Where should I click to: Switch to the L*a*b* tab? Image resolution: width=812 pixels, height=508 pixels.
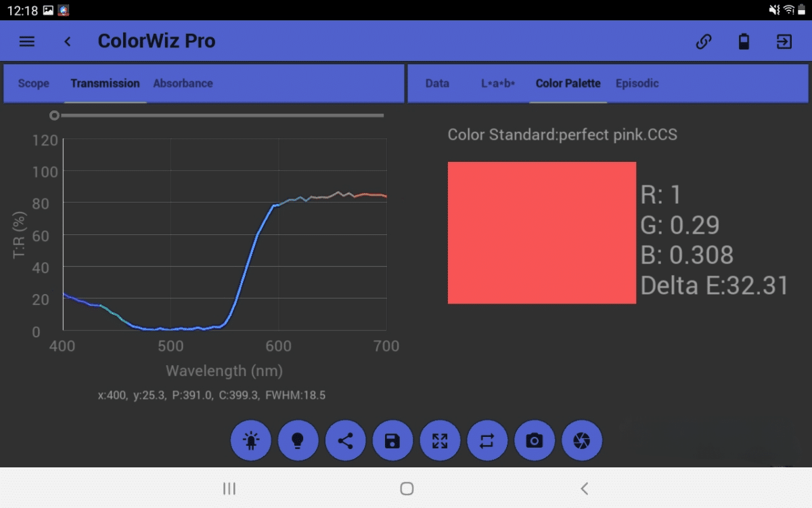[x=498, y=83]
